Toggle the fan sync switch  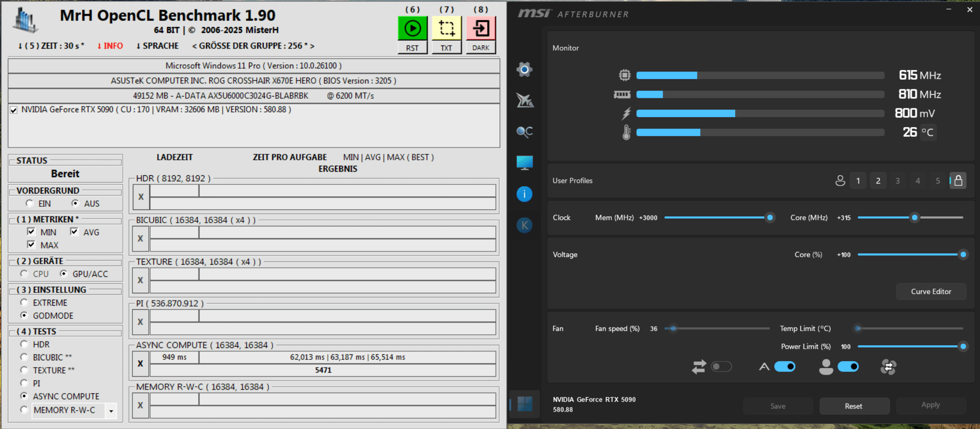pos(721,367)
